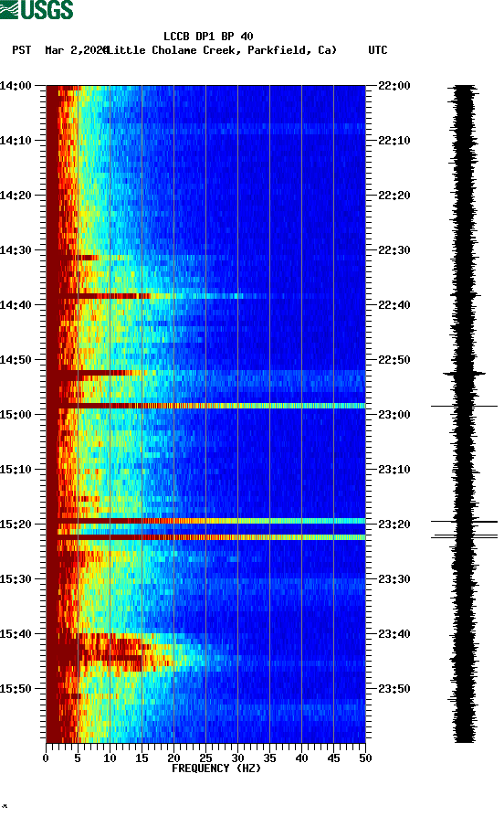Image resolution: width=504 pixels, height=816 pixels.
Task: Click the 14:30 PST time label
Action: point(16,249)
